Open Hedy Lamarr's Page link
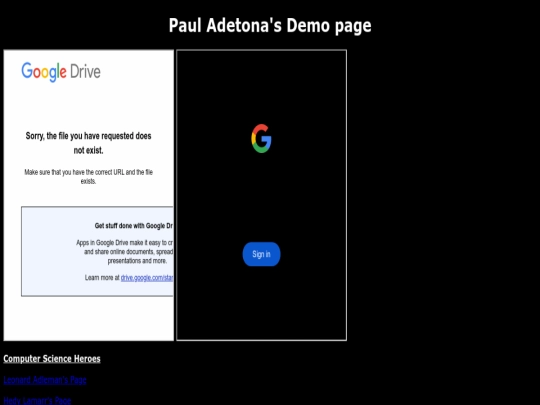Viewport: 540px width, 405px height. (x=37, y=401)
